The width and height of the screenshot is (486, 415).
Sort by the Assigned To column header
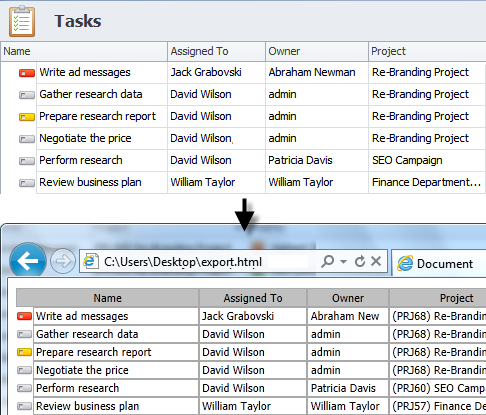coord(216,51)
